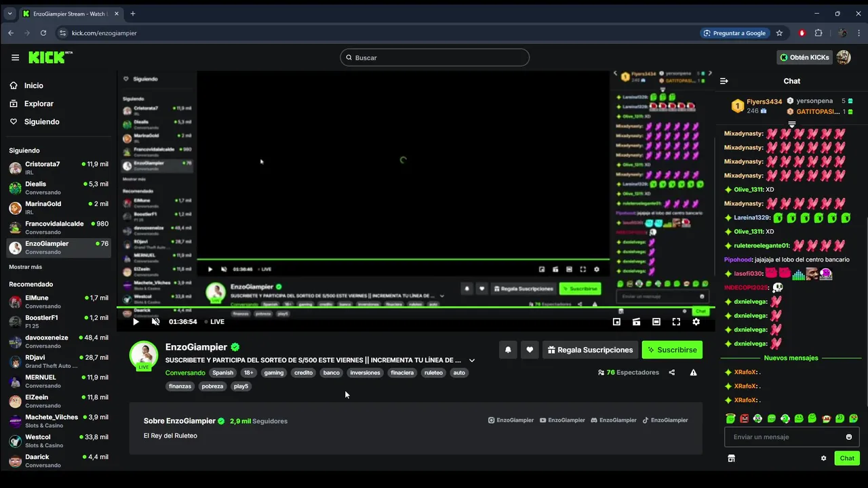Click Pipohood username in chat
The width and height of the screenshot is (868, 488).
click(738, 260)
